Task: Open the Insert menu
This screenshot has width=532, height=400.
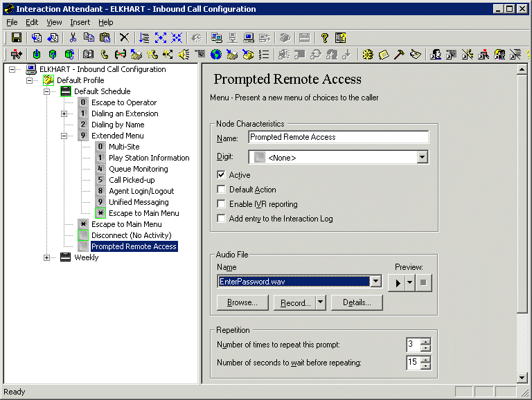Action: tap(80, 22)
